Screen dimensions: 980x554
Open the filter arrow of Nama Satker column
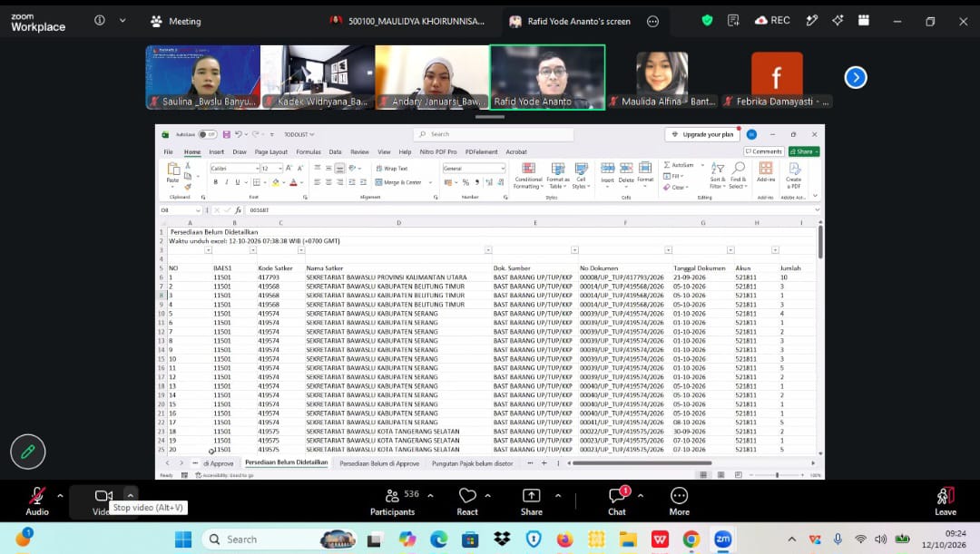(488, 250)
